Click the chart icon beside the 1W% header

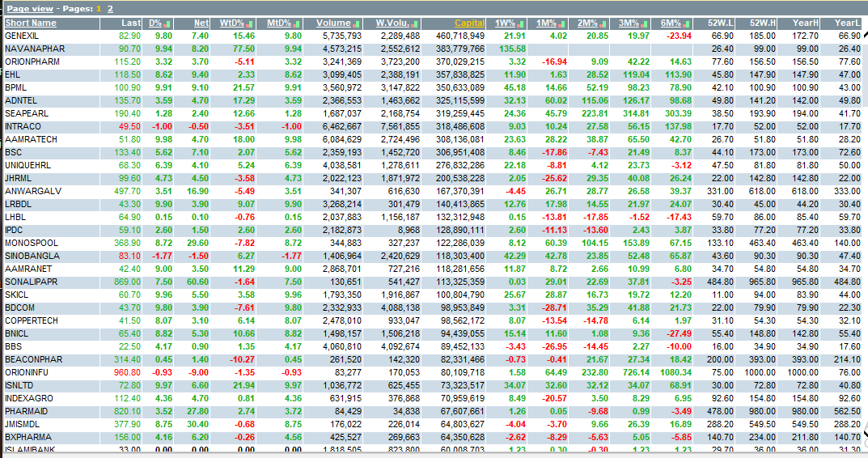click(520, 23)
